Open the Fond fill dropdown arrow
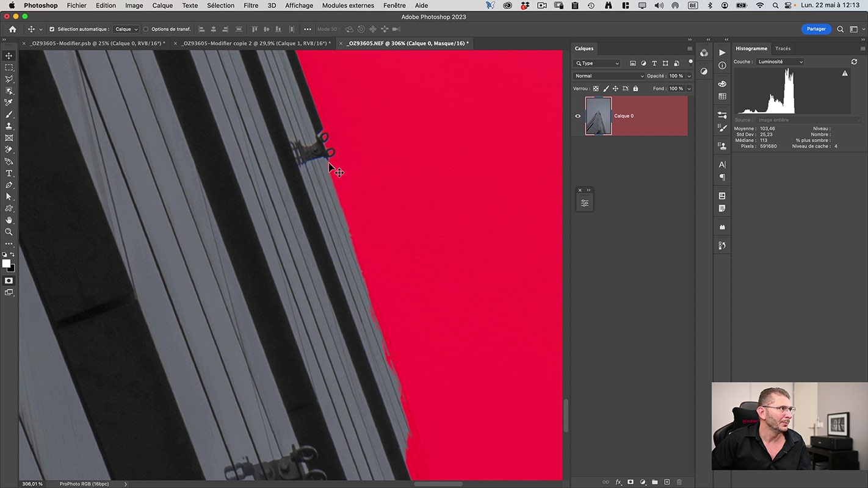Image resolution: width=868 pixels, height=488 pixels. coord(689,88)
